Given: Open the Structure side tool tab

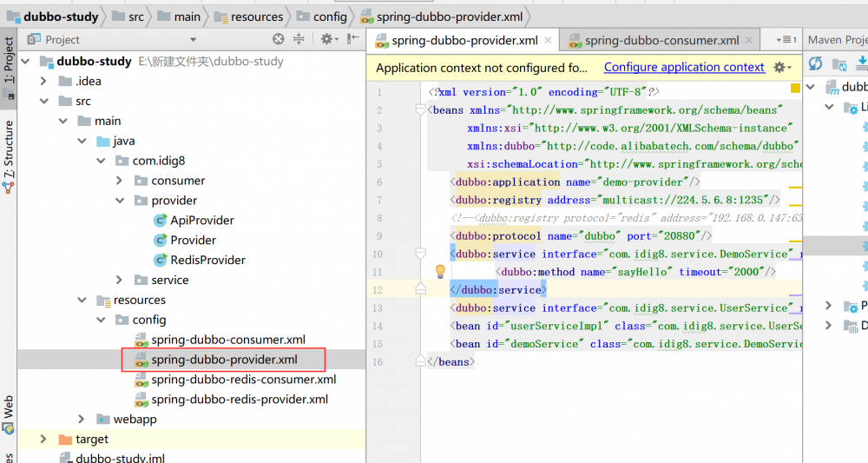Looking at the screenshot, I should pyautogui.click(x=9, y=148).
